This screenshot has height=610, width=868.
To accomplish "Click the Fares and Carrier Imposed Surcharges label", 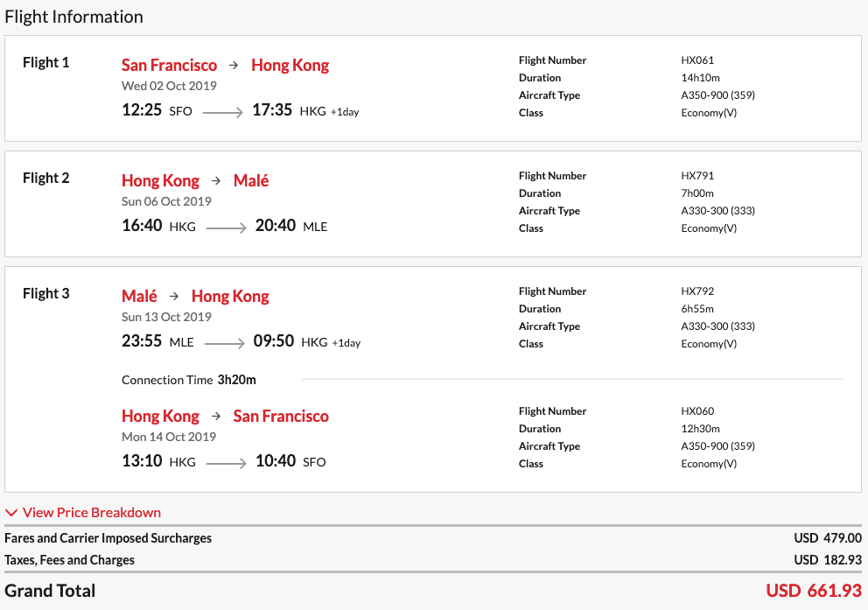I will pos(108,538).
